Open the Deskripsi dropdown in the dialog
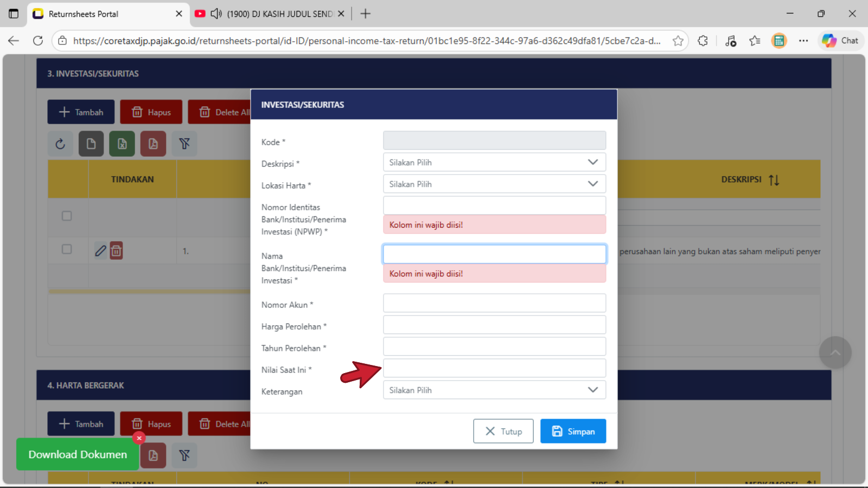868x488 pixels. coord(494,162)
